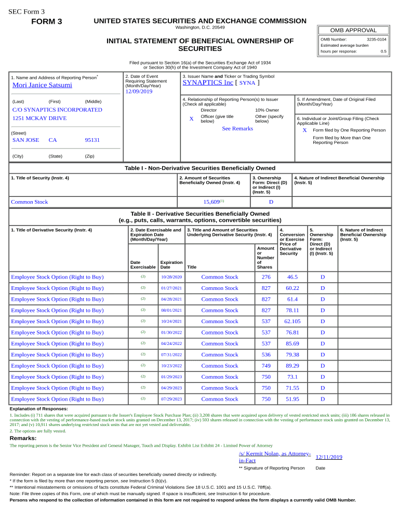Click Common Stock title in the 46.5 price row
The width and height of the screenshot is (400, 532).
pyautogui.click(x=220, y=277)
